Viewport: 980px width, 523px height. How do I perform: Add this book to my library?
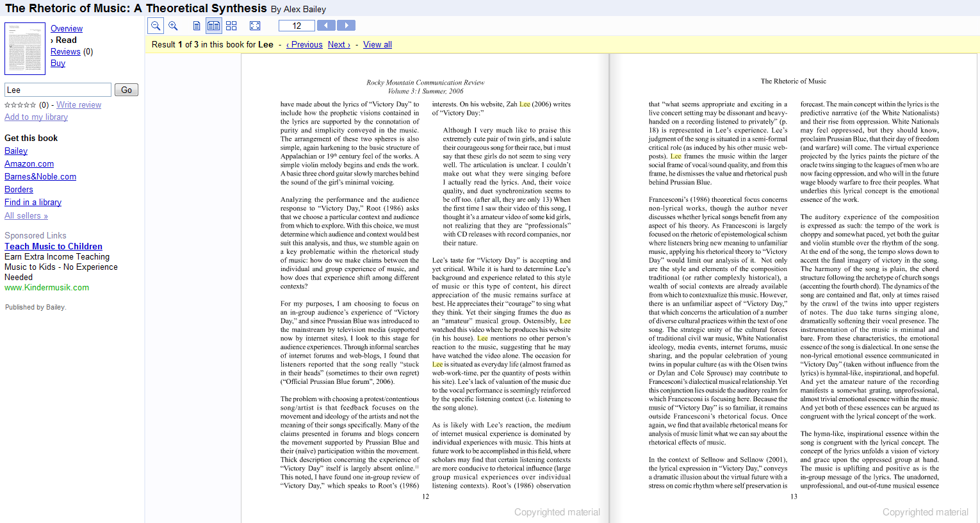(36, 117)
